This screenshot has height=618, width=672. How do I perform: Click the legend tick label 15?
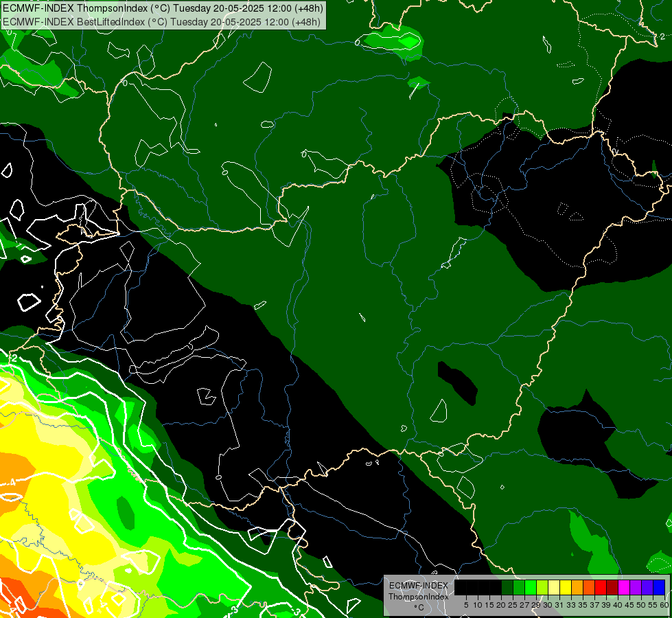489,605
